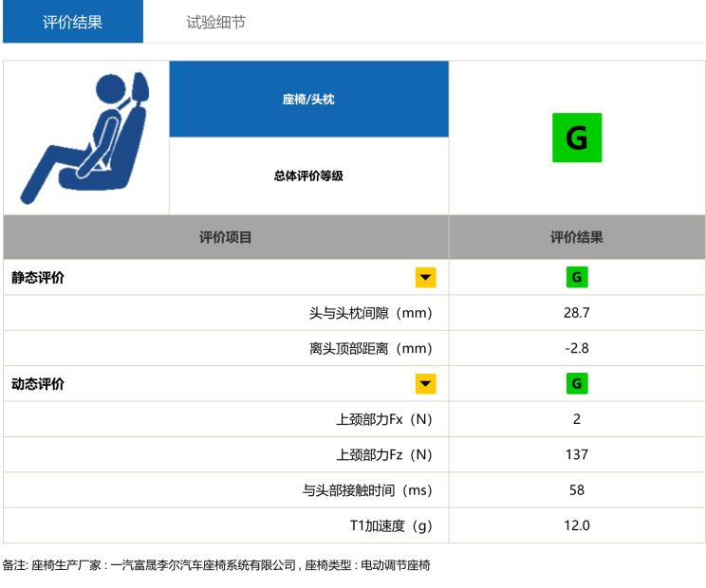Collapse the 动态评价 section with yellow arrow
Image resolution: width=706 pixels, height=588 pixels.
tap(425, 384)
